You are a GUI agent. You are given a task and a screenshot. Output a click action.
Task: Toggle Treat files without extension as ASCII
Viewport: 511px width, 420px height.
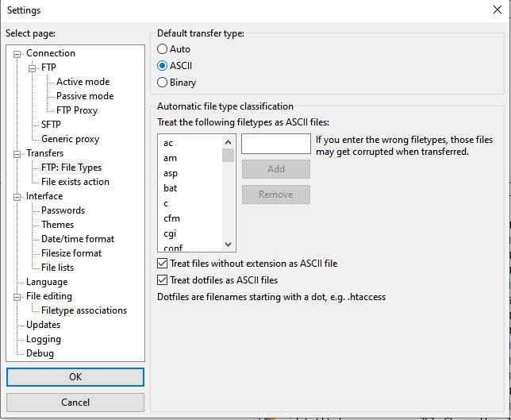point(163,264)
